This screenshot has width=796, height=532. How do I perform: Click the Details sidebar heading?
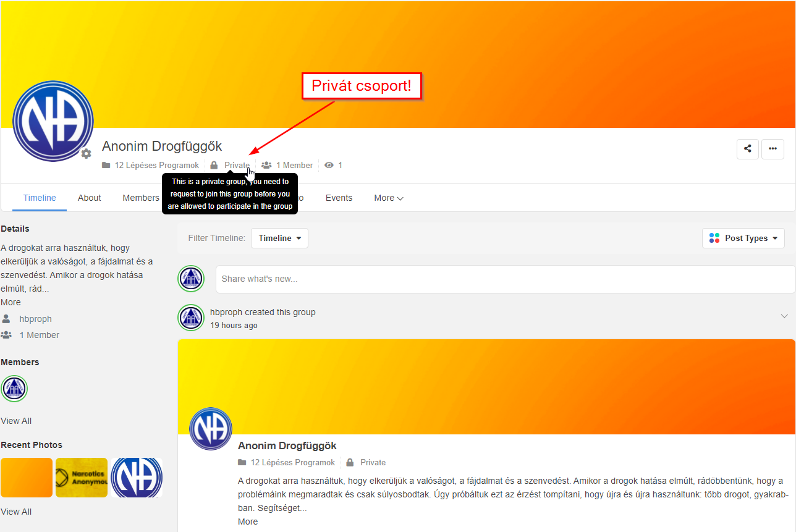pyautogui.click(x=15, y=229)
